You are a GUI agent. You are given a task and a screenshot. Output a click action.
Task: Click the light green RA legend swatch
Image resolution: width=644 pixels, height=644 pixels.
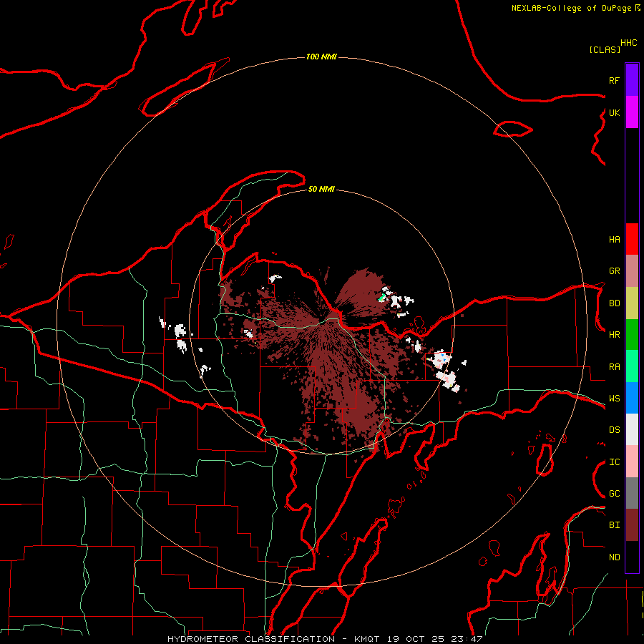pyautogui.click(x=632, y=366)
